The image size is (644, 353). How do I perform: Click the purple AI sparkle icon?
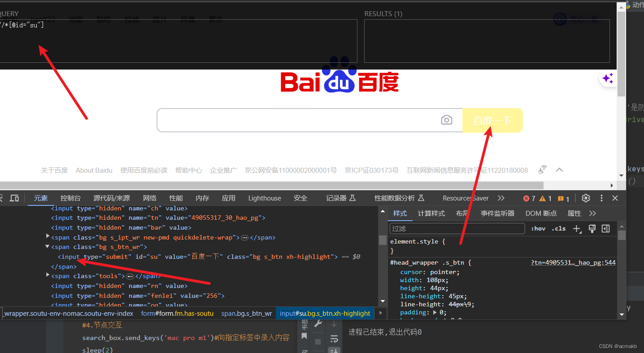click(608, 78)
